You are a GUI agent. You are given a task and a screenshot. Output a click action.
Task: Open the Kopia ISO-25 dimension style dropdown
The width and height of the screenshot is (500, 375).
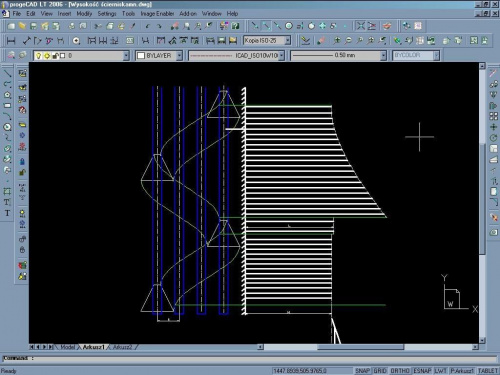click(288, 41)
